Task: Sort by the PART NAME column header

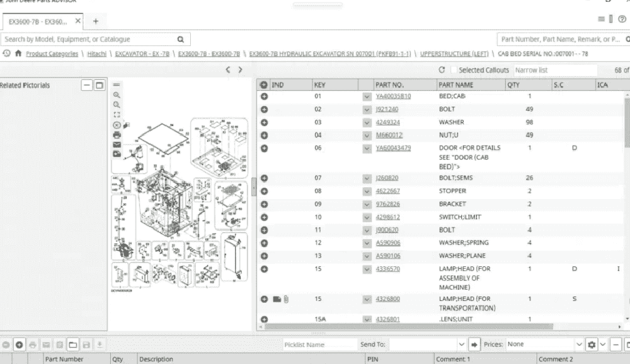Action: 455,85
